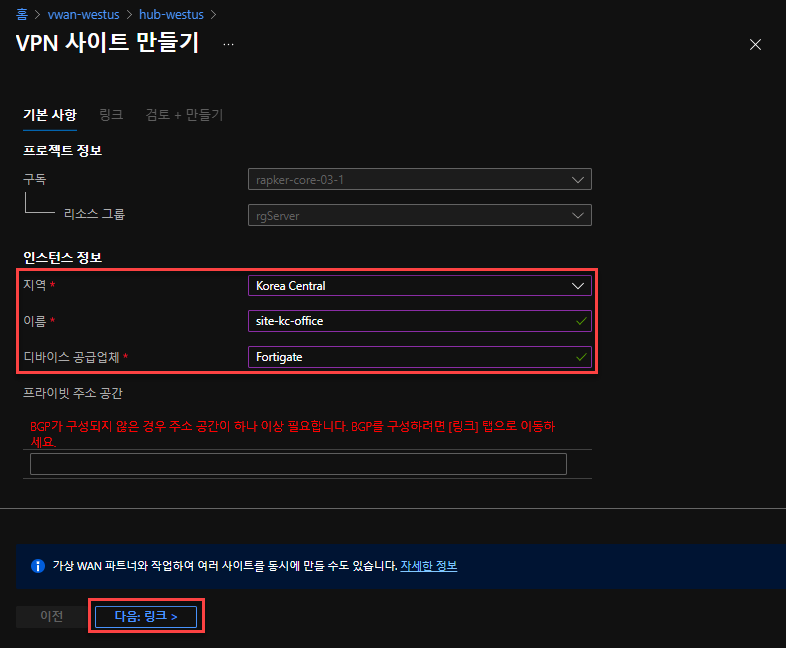This screenshot has width=786, height=648.
Task: Click the 프라이빗 주소 공간 input box
Action: pos(298,464)
